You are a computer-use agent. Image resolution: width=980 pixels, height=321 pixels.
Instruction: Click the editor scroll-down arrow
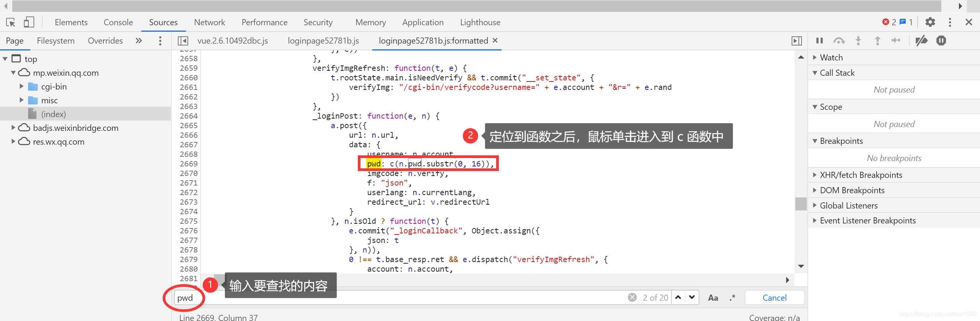click(801, 266)
